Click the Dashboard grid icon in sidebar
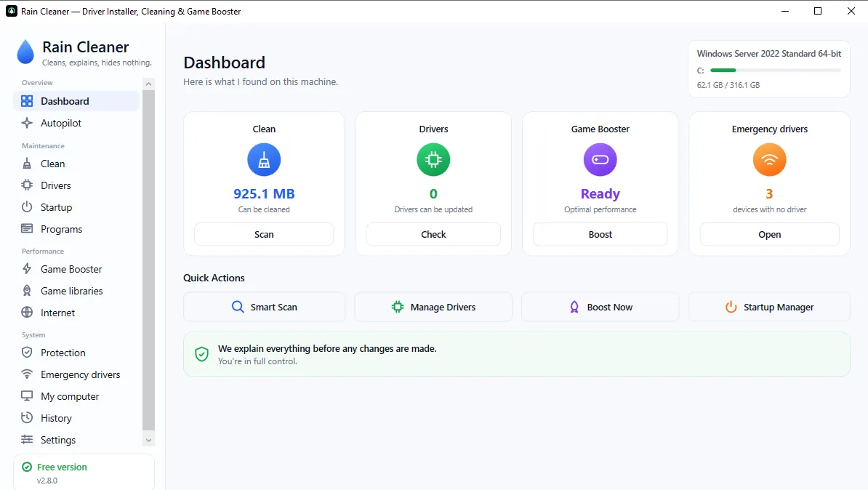The image size is (868, 490). tap(27, 101)
